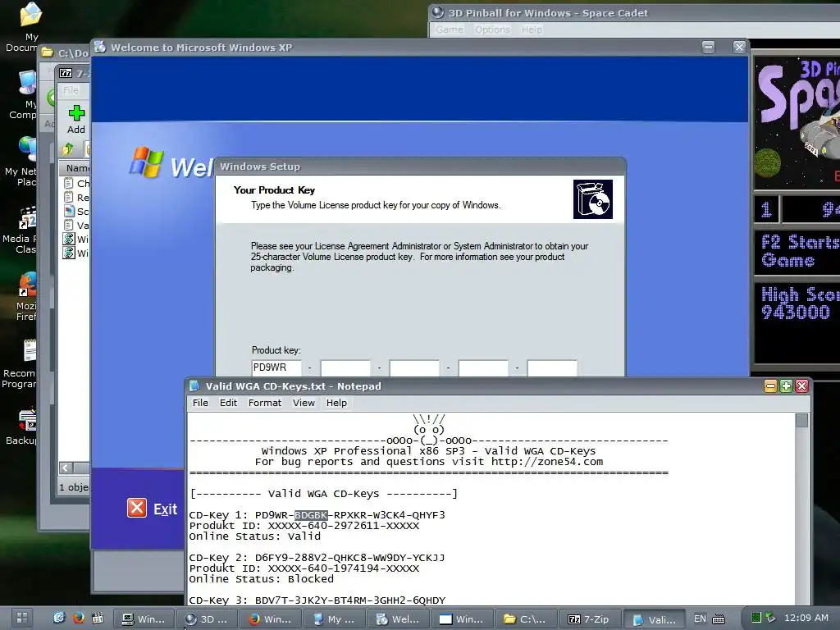The image size is (840, 630).
Task: Switch to 3D Pinball taskbar button
Action: pos(208,619)
